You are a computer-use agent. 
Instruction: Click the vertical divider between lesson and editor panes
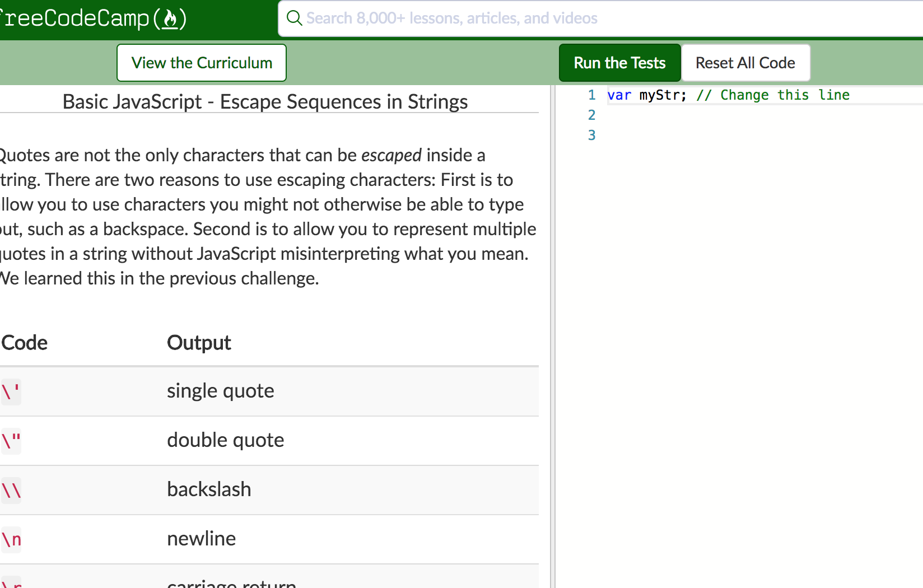point(552,336)
